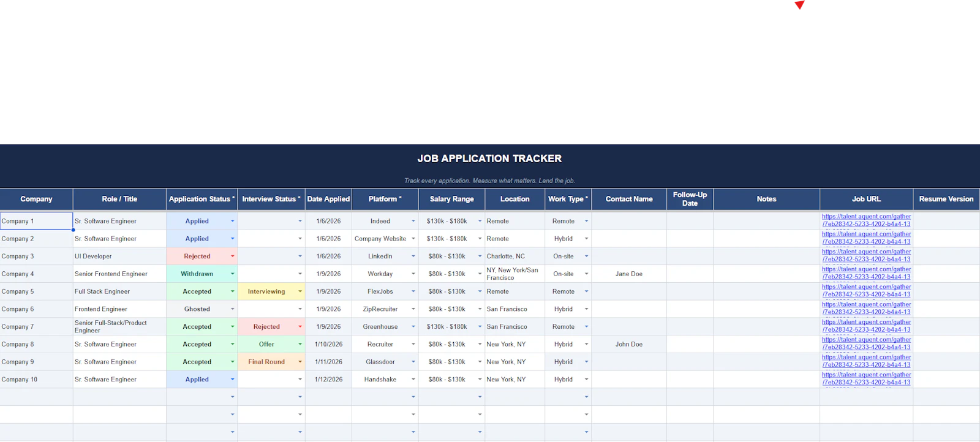980x442 pixels.
Task: Select the John Doe contact cell
Action: point(629,345)
